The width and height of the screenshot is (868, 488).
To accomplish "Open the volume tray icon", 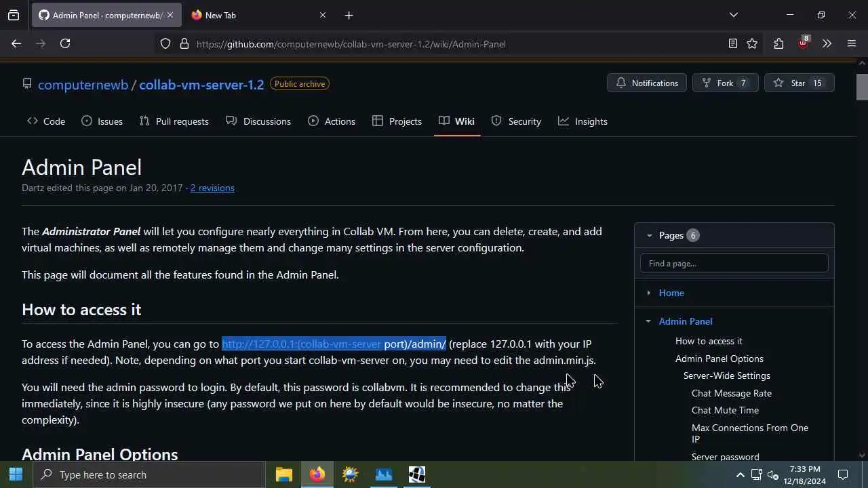I will [x=773, y=474].
